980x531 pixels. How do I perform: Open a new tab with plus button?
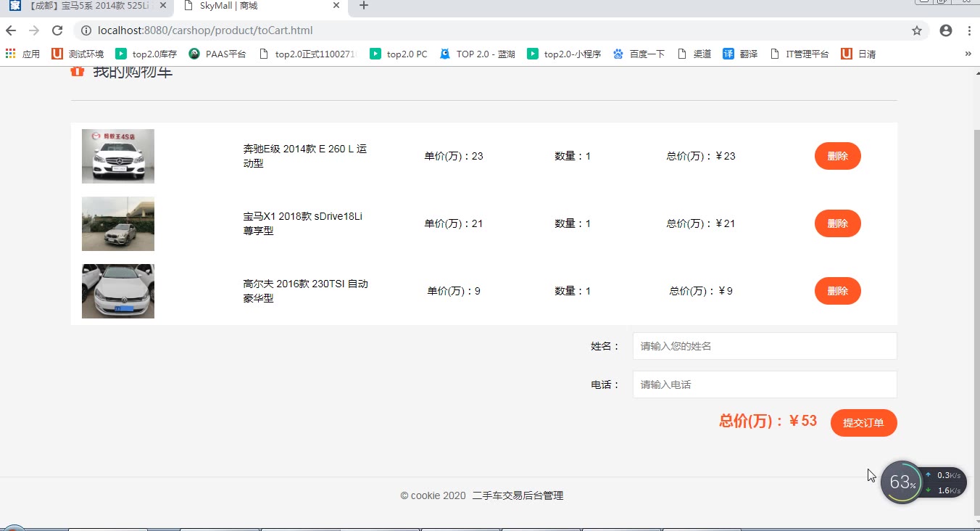364,6
